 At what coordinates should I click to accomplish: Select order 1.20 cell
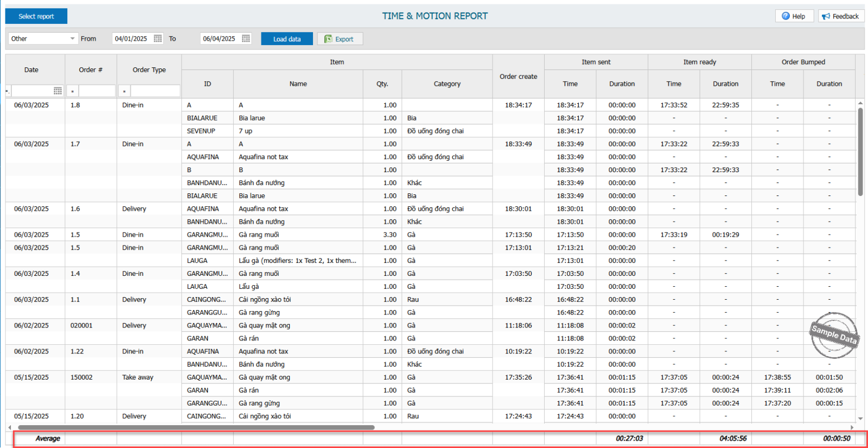coord(91,416)
